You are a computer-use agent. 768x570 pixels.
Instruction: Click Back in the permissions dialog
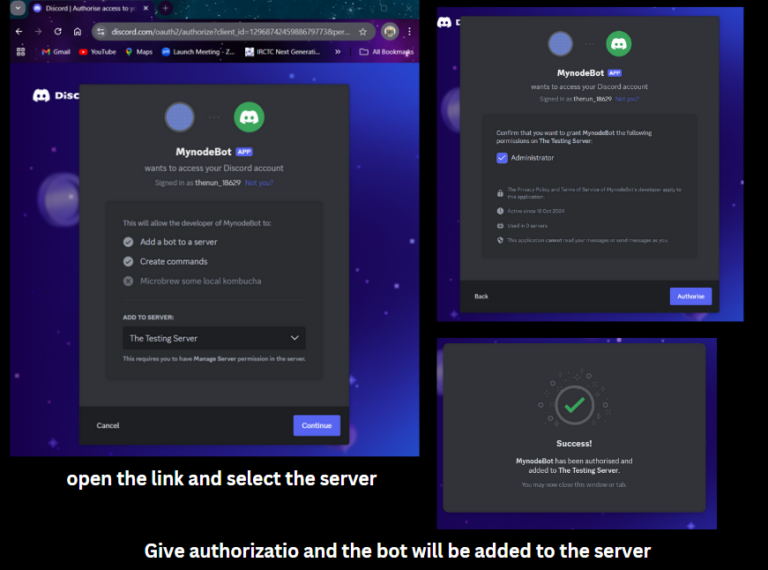click(x=481, y=296)
